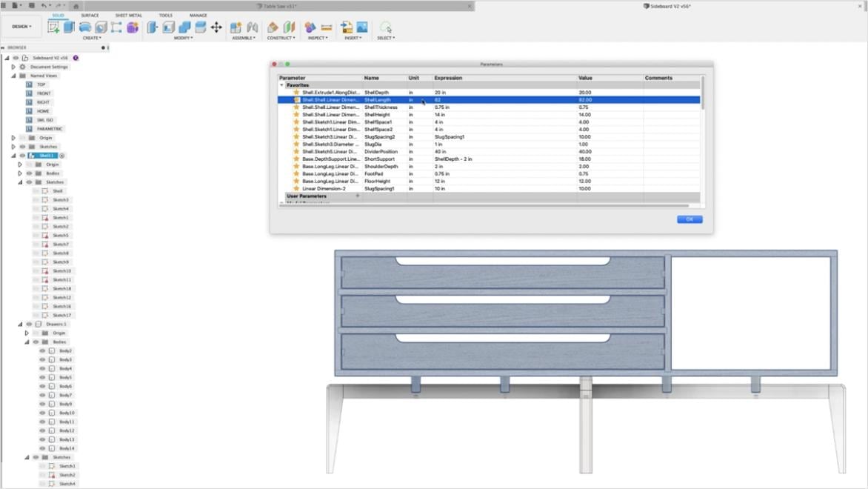Toggle the Sketches folder visibility

(x=22, y=147)
